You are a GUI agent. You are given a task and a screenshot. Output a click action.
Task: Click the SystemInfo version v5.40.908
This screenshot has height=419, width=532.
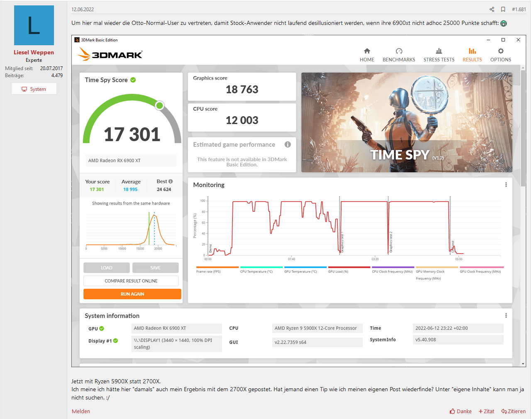(458, 340)
